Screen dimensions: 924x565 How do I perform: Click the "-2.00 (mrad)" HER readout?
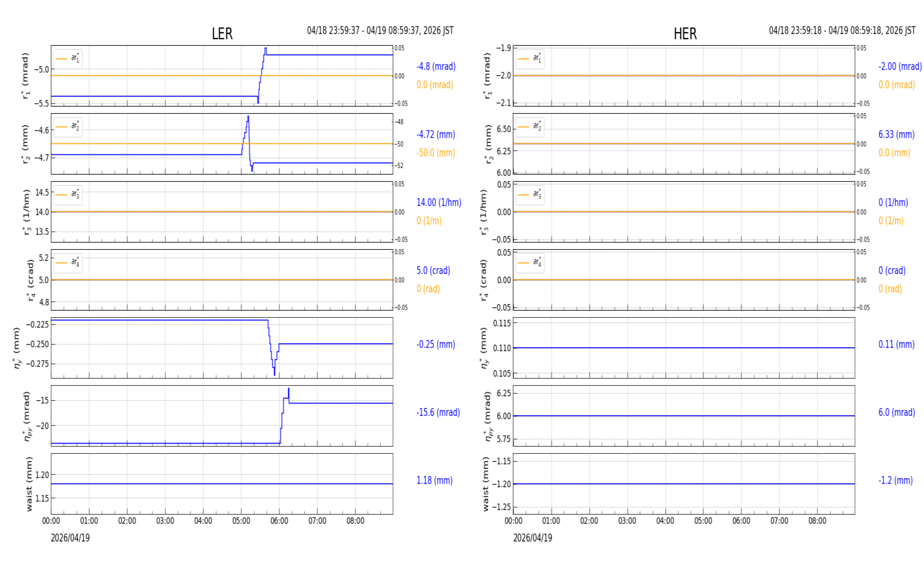click(900, 67)
